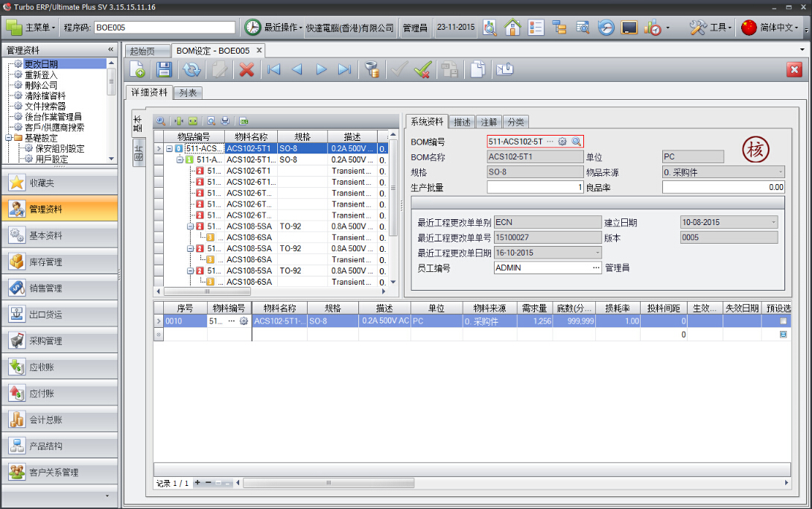Delete the record with the red X icon
Viewport: 812px width, 509px height.
[x=247, y=69]
